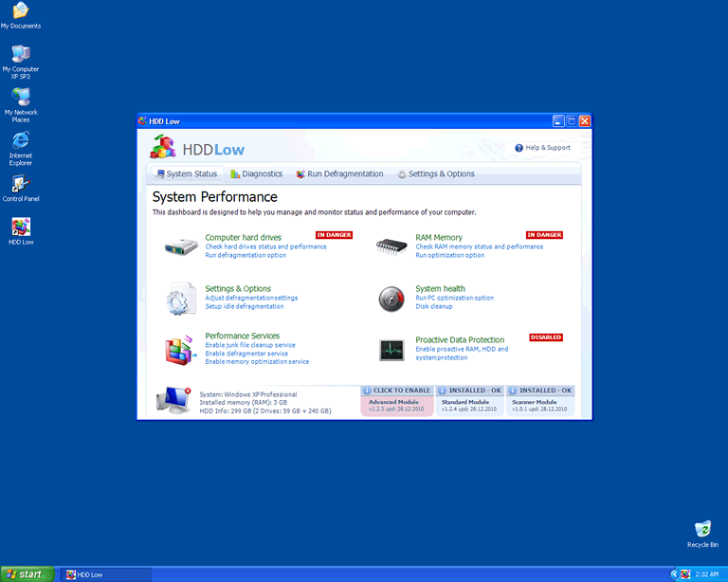Image resolution: width=728 pixels, height=582 pixels.
Task: Open the Run Defragmentation tab
Action: coord(339,174)
